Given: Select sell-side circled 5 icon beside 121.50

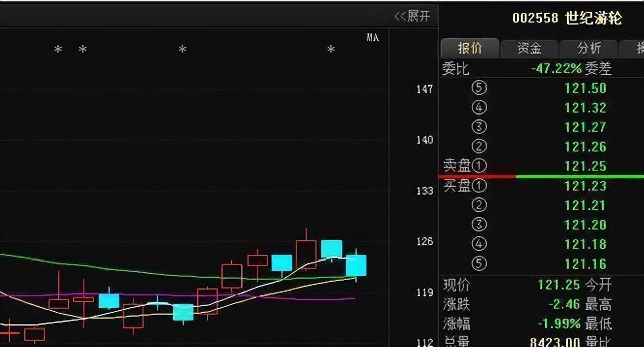Looking at the screenshot, I should click(479, 88).
